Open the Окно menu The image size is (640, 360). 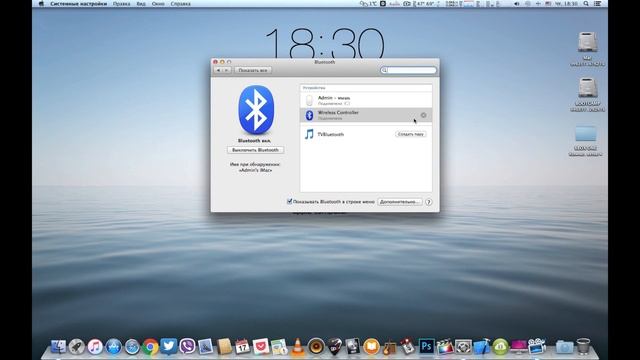158,4
